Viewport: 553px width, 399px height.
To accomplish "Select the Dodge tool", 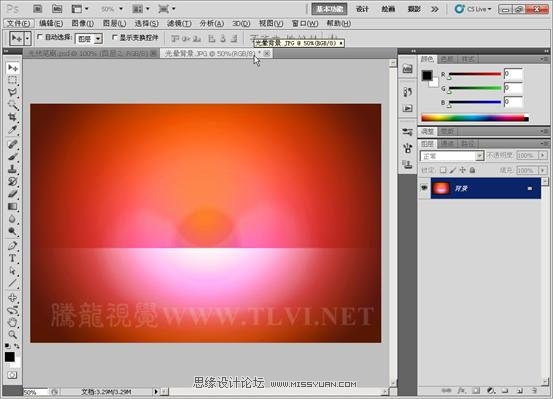I will [13, 231].
